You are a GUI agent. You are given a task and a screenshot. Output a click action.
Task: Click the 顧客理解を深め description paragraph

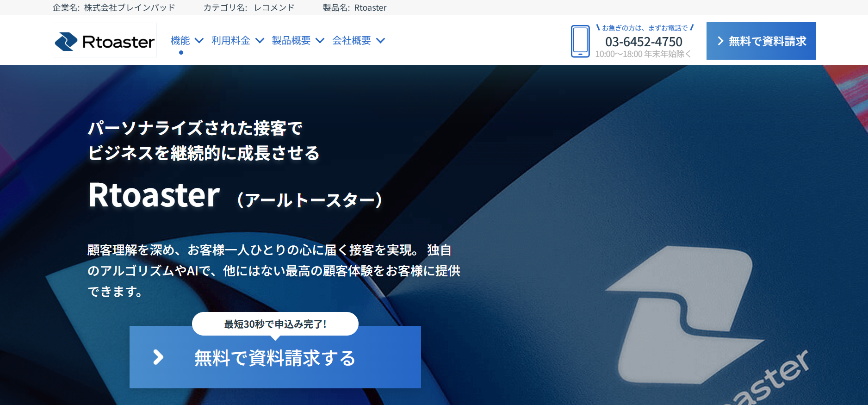[x=274, y=271]
